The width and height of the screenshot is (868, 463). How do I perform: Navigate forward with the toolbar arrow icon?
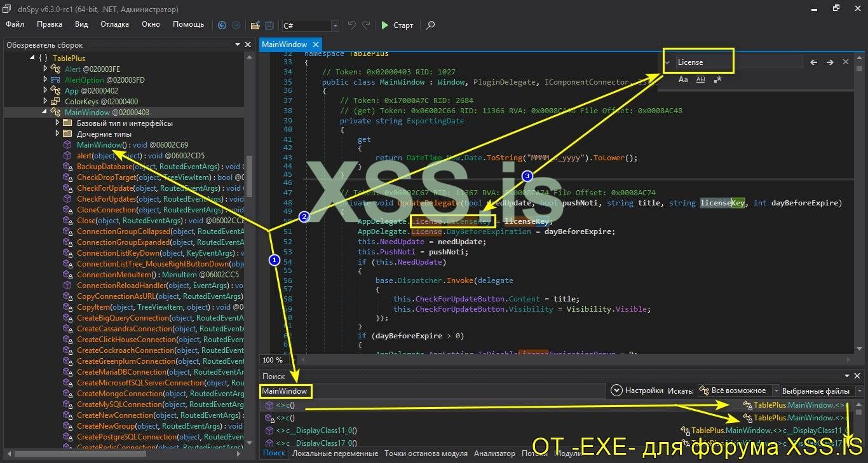[236, 25]
